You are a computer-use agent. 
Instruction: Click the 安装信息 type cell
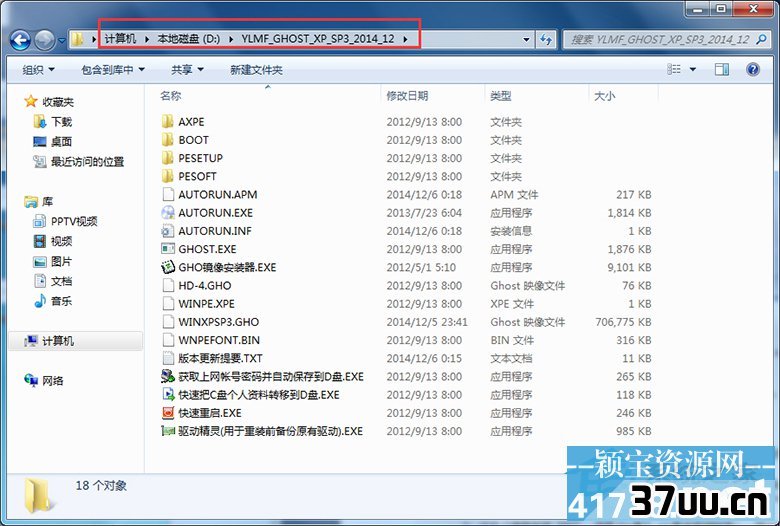pyautogui.click(x=511, y=231)
